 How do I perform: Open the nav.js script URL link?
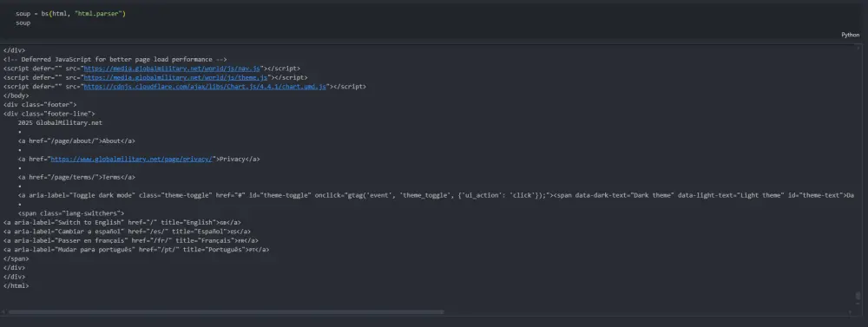(x=172, y=69)
